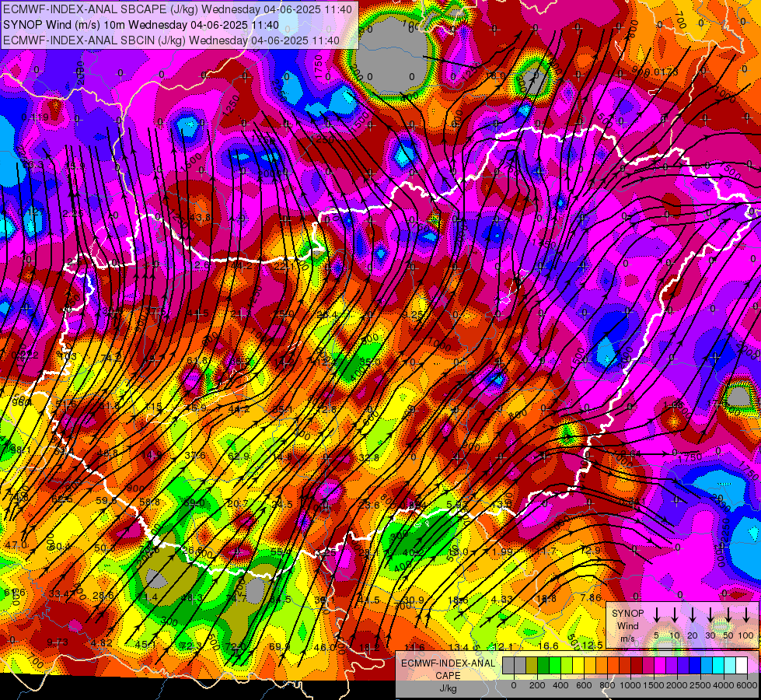
Task: Click the 72.0 value on the map
Action: click(236, 646)
